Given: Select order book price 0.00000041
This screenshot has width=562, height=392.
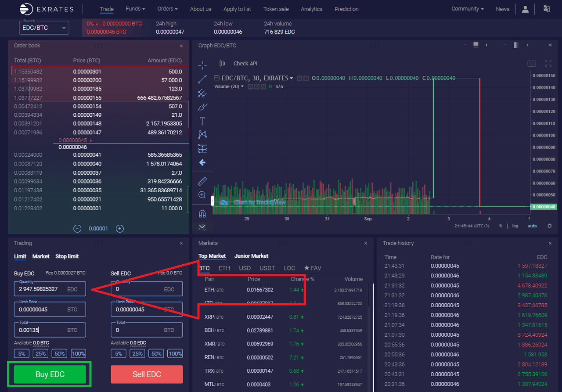Looking at the screenshot, I should (87, 155).
